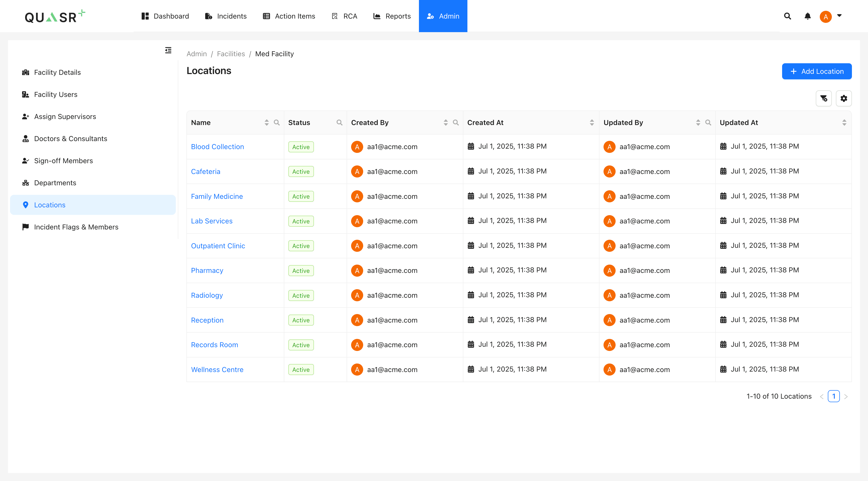
Task: Open the global search
Action: (x=787, y=16)
